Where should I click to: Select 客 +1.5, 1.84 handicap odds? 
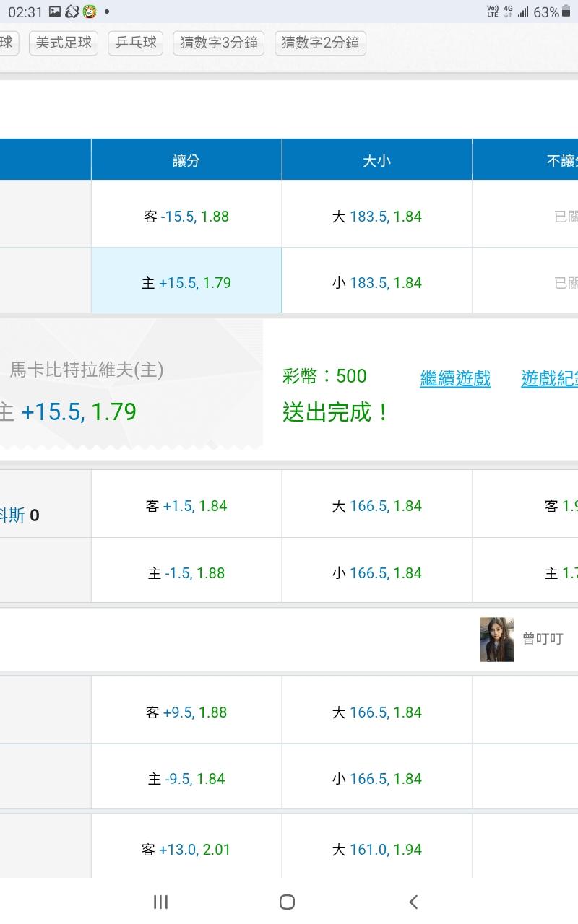tap(186, 506)
